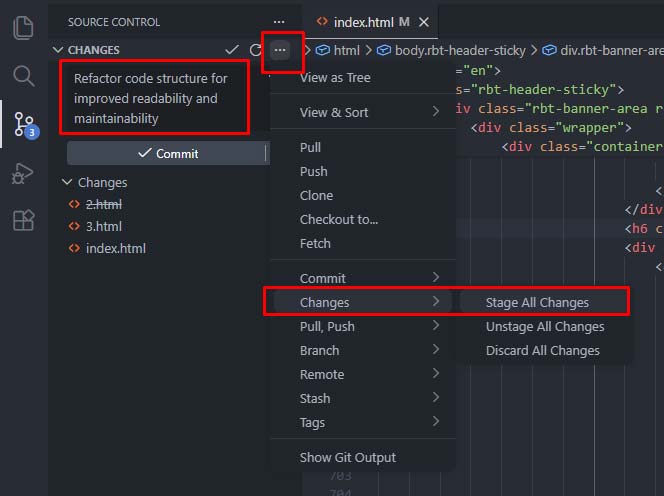This screenshot has height=496, width=664.
Task: Collapse the CHANGES section header
Action: 58,50
